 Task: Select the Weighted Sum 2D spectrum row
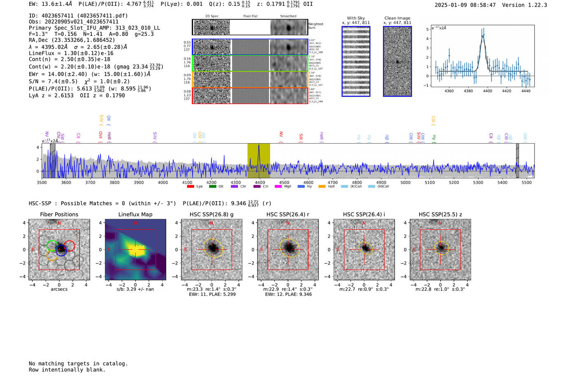coord(250,27)
